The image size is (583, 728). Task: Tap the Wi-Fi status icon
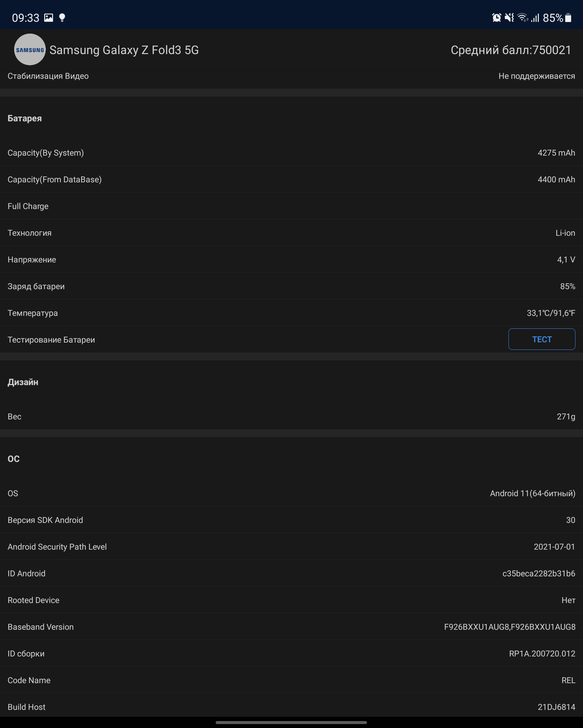point(523,17)
